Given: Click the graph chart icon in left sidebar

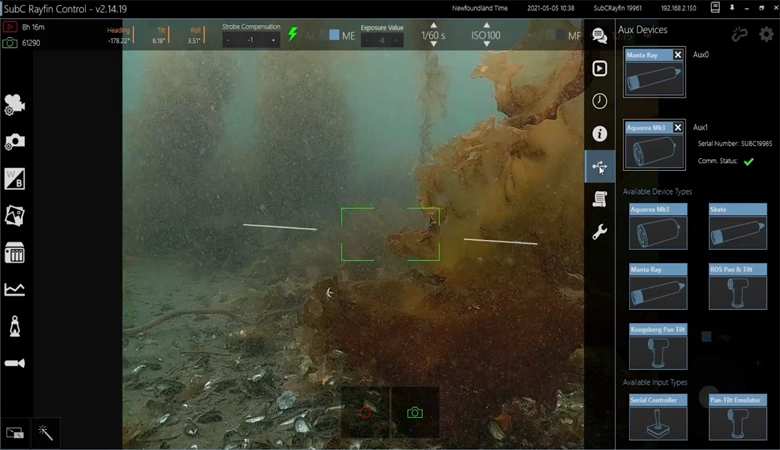Looking at the screenshot, I should (x=15, y=289).
